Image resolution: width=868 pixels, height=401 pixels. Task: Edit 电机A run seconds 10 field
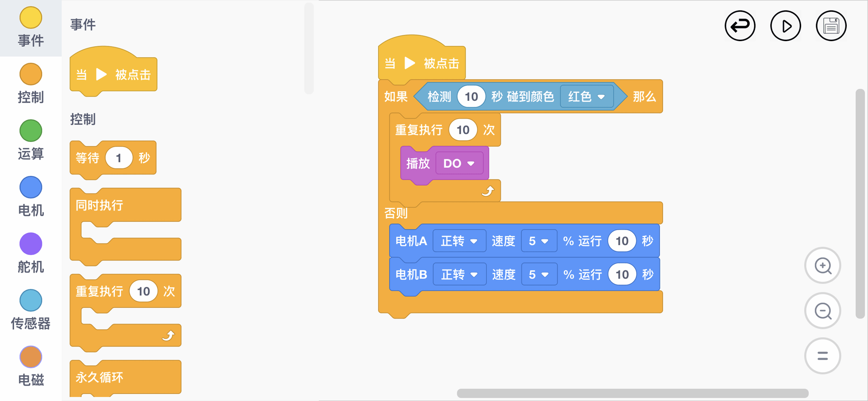[622, 241]
